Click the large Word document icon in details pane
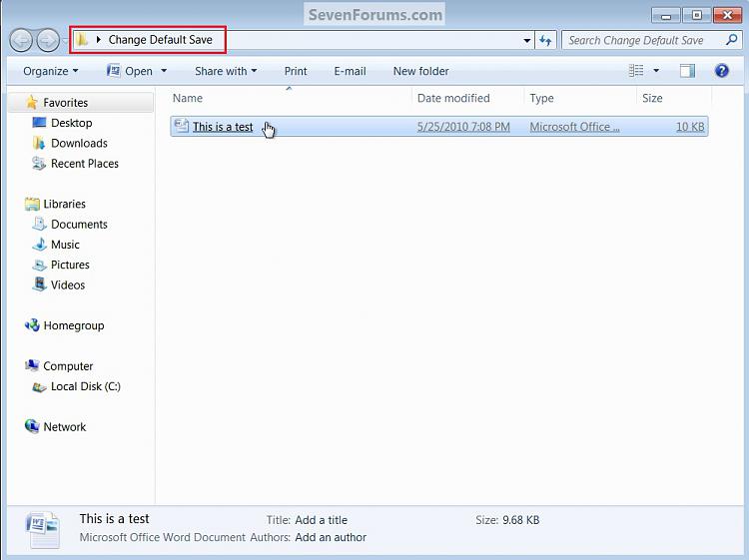 point(43,530)
